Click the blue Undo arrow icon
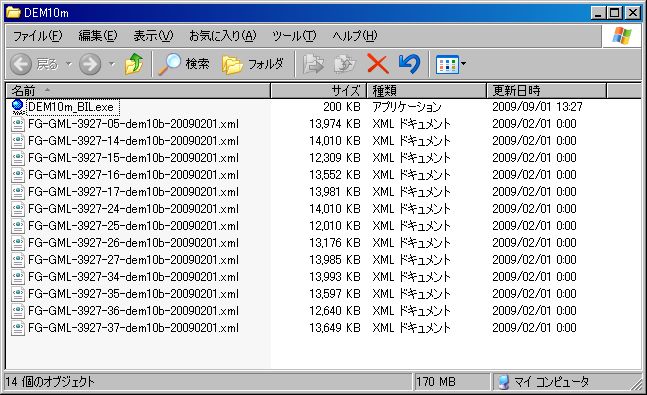 [x=409, y=64]
